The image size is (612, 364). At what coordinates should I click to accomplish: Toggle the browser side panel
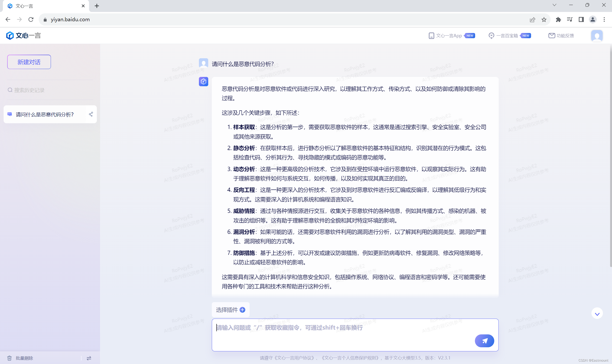pyautogui.click(x=581, y=20)
